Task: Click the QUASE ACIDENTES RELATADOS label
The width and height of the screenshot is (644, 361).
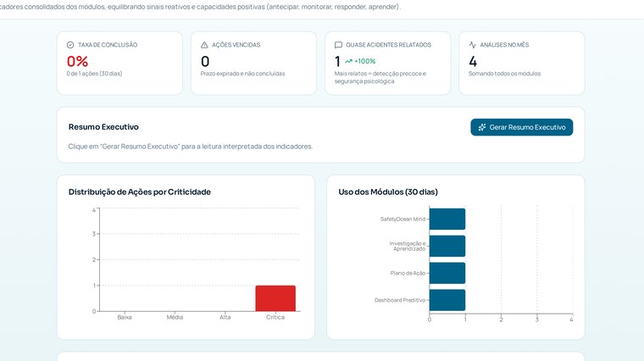Action: 389,45
